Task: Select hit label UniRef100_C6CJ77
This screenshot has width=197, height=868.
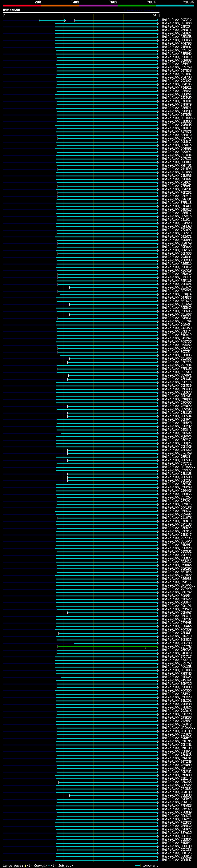Action: coord(177,836)
